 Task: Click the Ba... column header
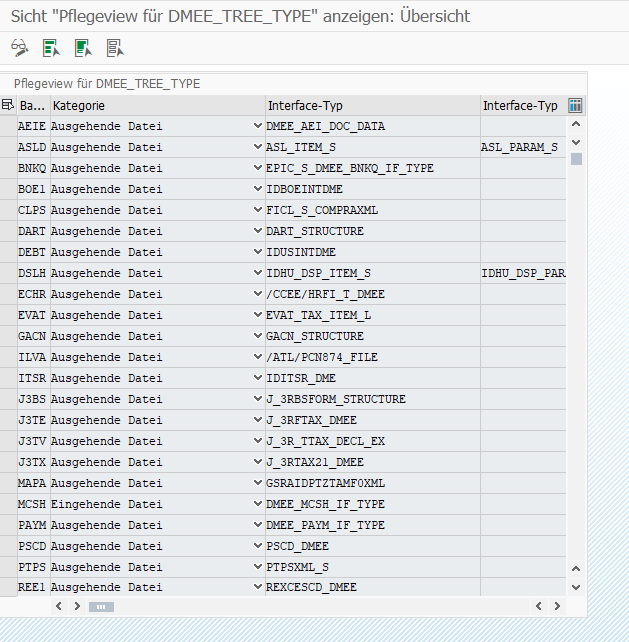pos(33,106)
